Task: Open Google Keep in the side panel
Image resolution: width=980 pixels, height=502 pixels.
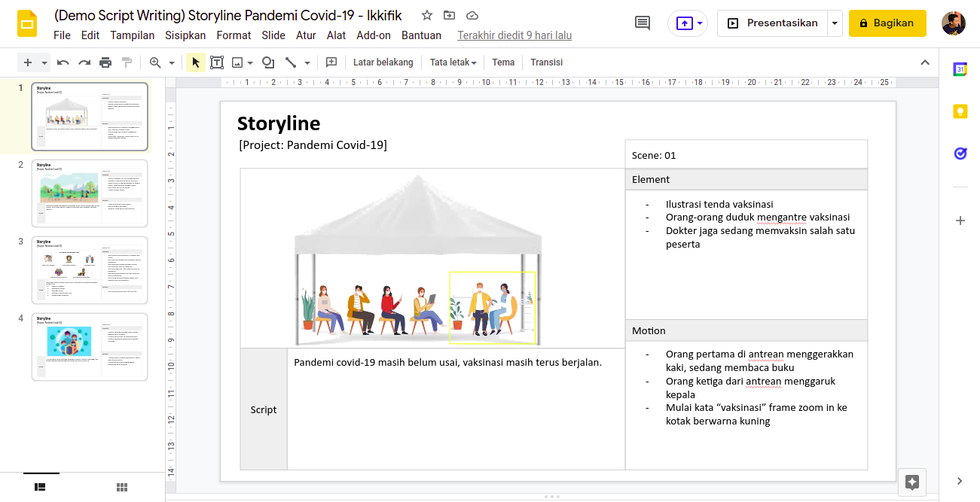Action: [960, 111]
